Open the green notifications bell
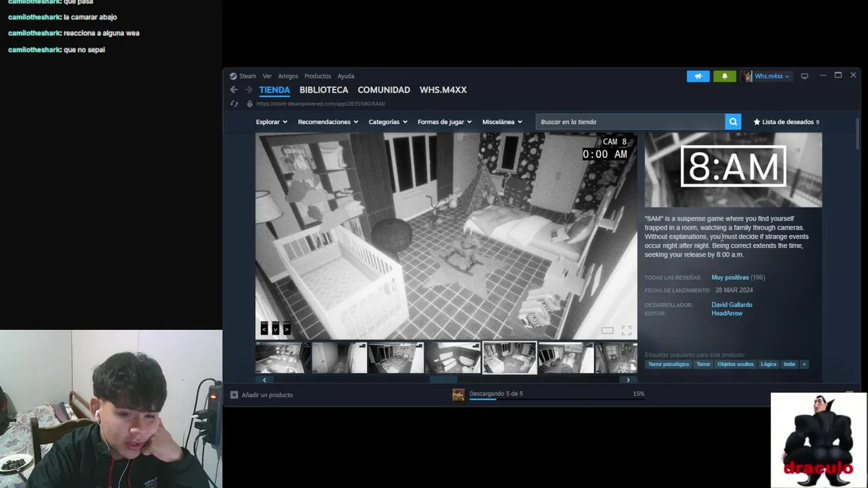868x488 pixels. (x=724, y=76)
